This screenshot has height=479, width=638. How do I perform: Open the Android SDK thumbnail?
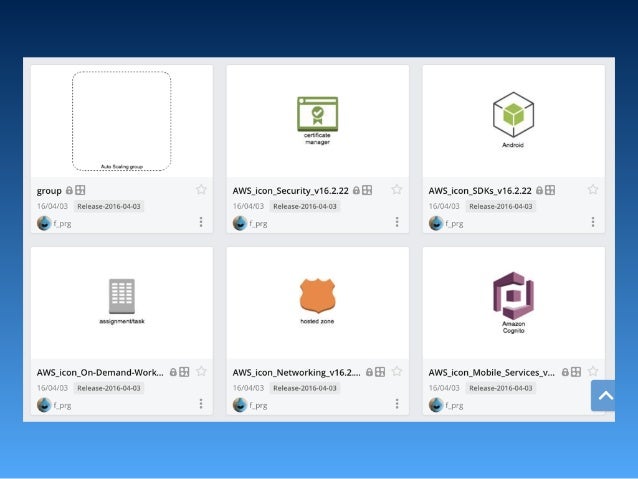(513, 121)
